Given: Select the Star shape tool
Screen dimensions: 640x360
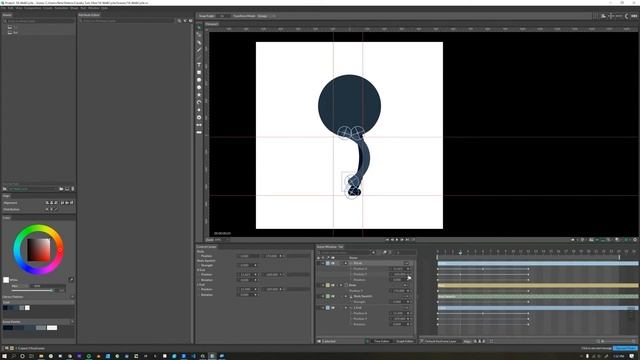Looking at the screenshot, I should [x=199, y=95].
